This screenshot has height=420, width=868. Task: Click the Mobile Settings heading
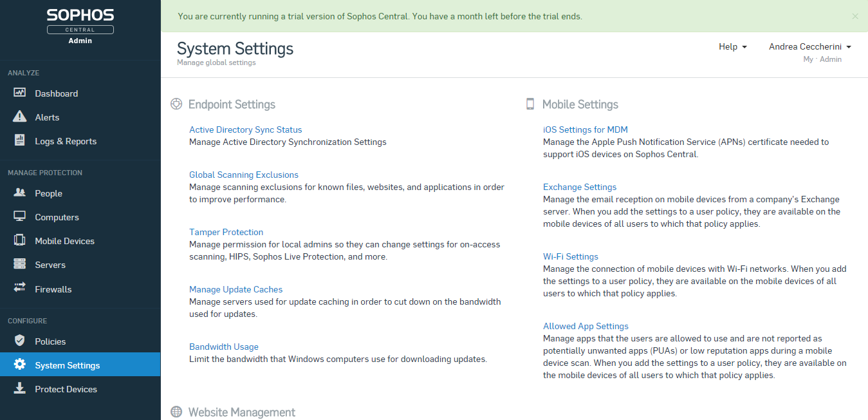pos(580,104)
